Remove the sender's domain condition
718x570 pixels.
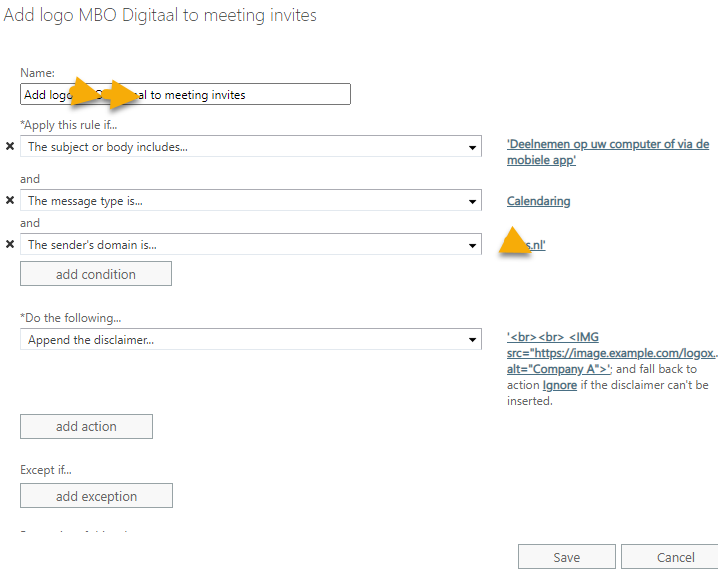pyautogui.click(x=10, y=244)
